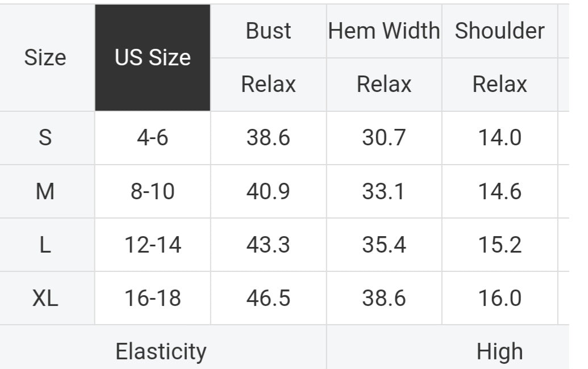Click Relax subheader under Shoulder
The image size is (588, 369).
point(499,84)
